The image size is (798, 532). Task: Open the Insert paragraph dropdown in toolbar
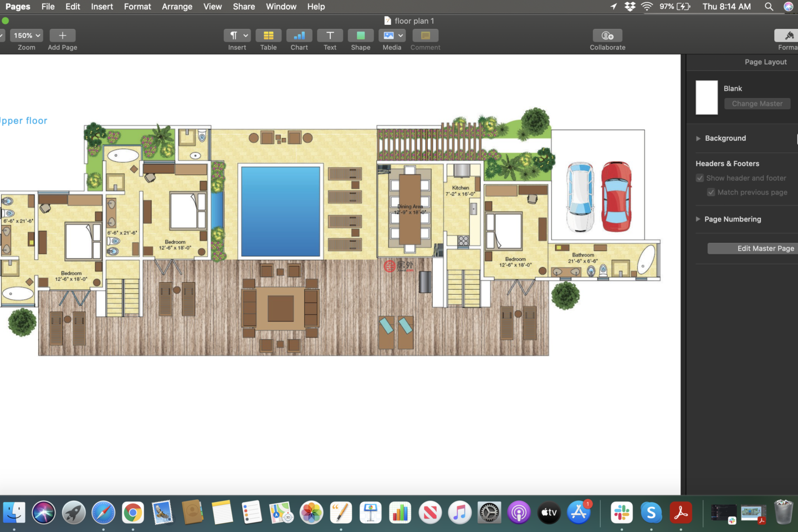[x=237, y=35]
